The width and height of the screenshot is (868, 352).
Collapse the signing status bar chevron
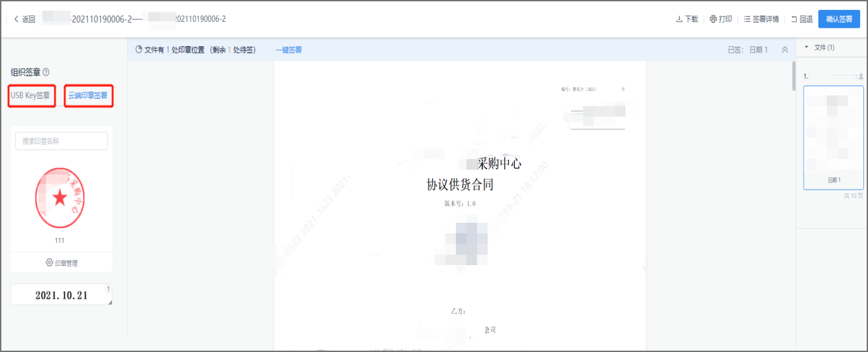pos(785,50)
